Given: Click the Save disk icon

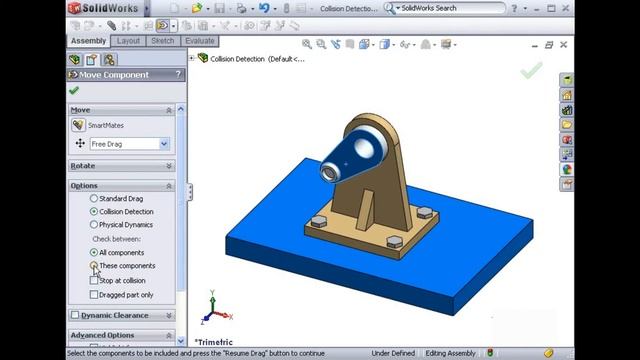Looking at the screenshot, I should pyautogui.click(x=219, y=8).
